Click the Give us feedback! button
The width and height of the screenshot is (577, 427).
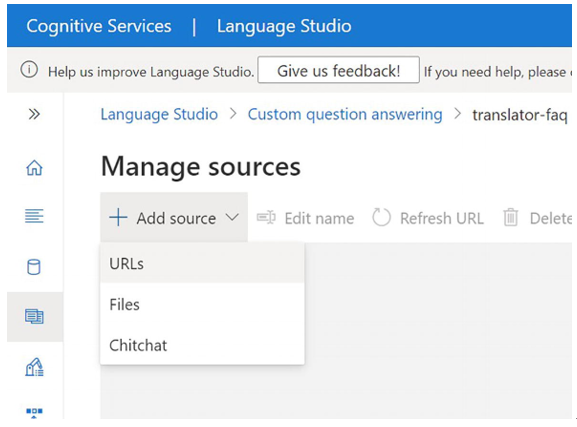pyautogui.click(x=338, y=70)
